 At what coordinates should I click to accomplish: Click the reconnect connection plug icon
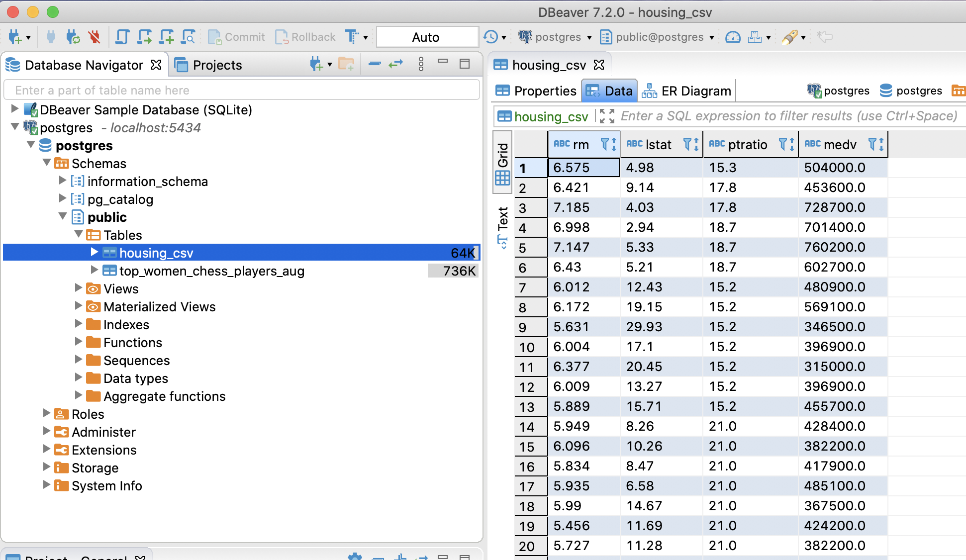pyautogui.click(x=73, y=37)
